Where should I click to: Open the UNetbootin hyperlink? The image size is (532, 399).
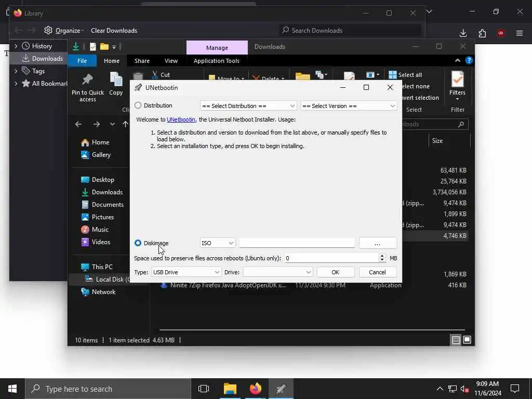point(181,119)
